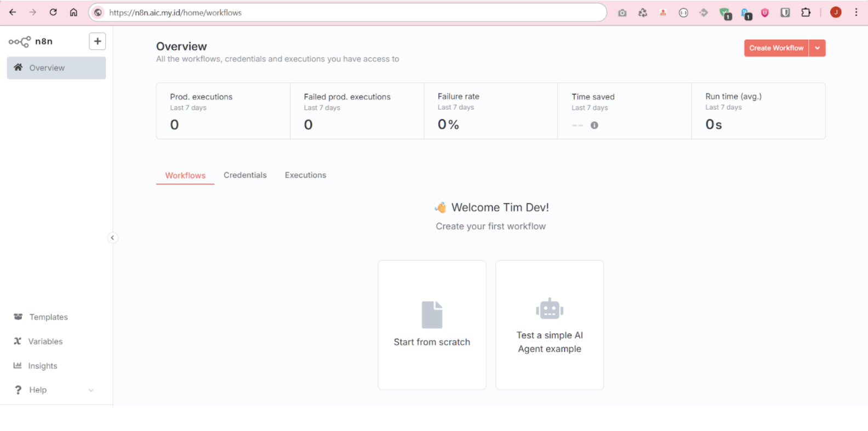Image resolution: width=868 pixels, height=431 pixels.
Task: Select the Start from scratch card
Action: click(432, 325)
